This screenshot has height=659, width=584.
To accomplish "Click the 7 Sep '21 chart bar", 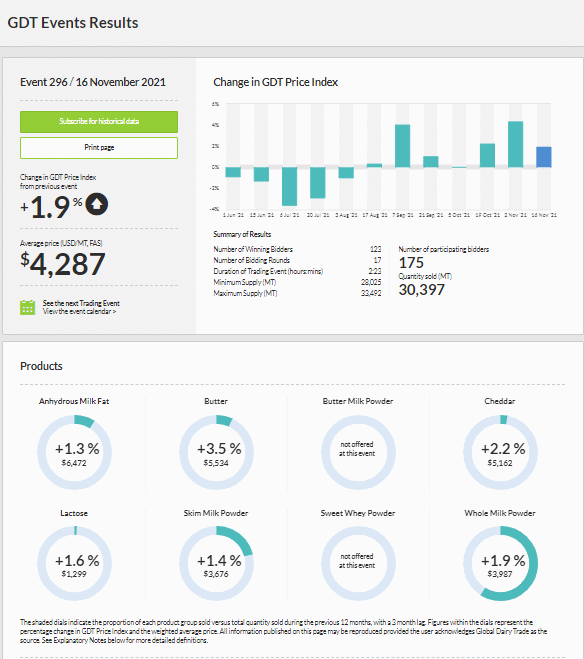I will (402, 146).
